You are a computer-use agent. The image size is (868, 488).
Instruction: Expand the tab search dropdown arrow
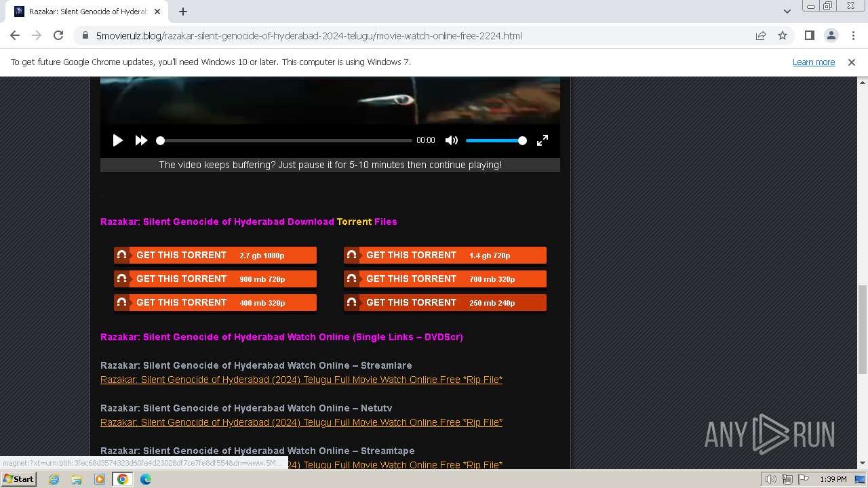tap(787, 12)
